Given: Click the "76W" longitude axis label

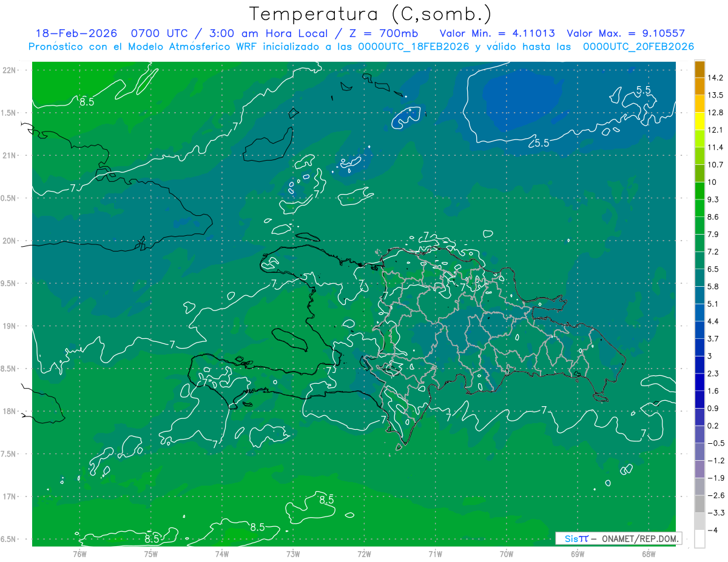Looking at the screenshot, I should click(79, 554).
